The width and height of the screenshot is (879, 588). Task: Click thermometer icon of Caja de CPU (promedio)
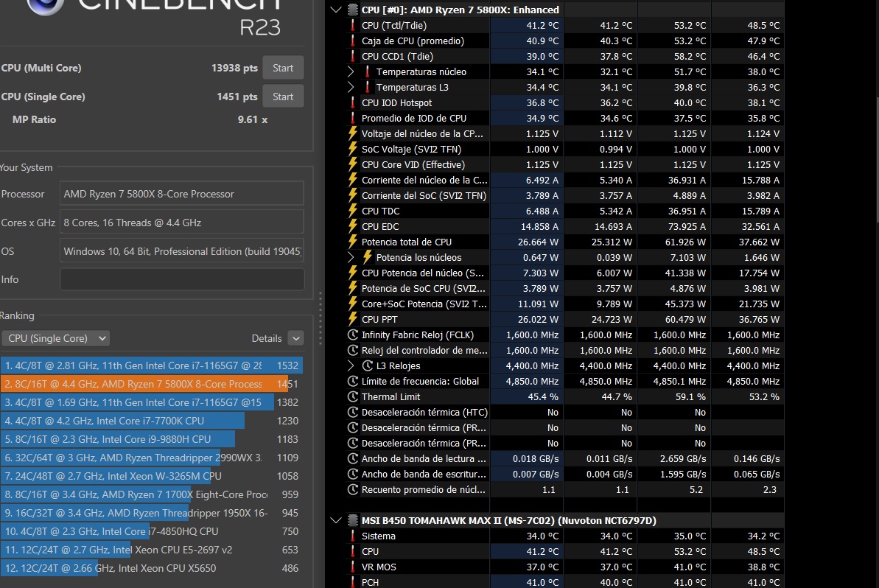(x=353, y=41)
